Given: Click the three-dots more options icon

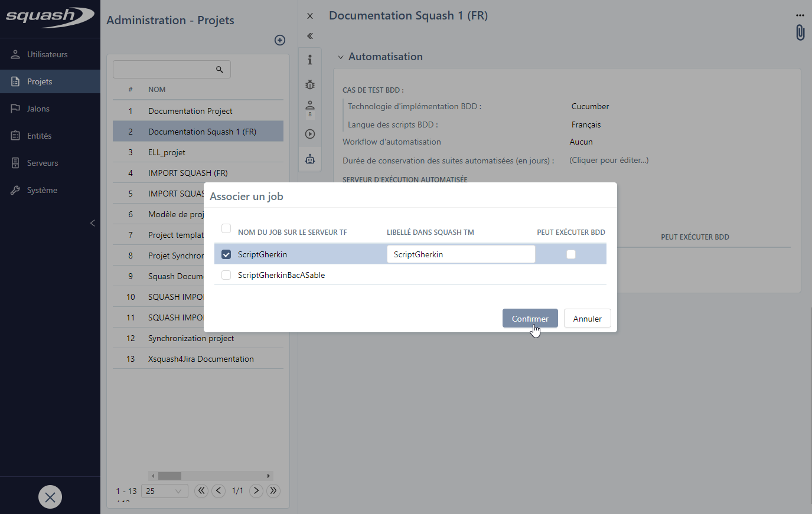Looking at the screenshot, I should coord(800,15).
